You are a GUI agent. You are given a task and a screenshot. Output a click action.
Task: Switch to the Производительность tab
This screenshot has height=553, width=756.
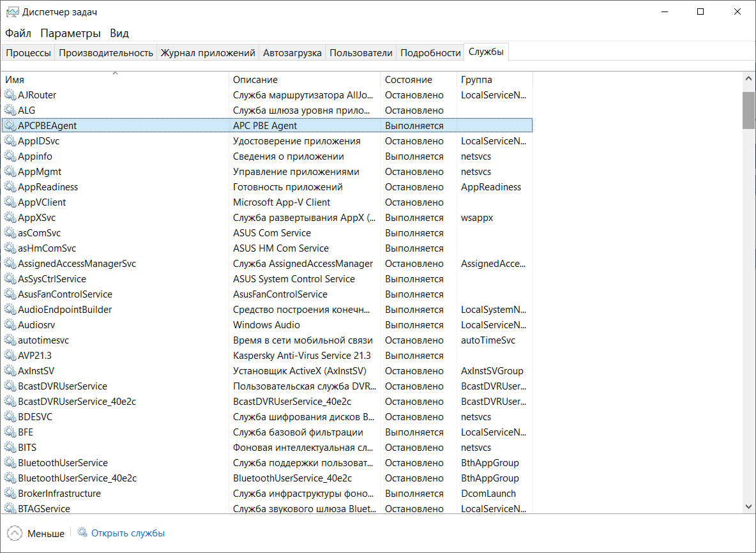click(106, 53)
